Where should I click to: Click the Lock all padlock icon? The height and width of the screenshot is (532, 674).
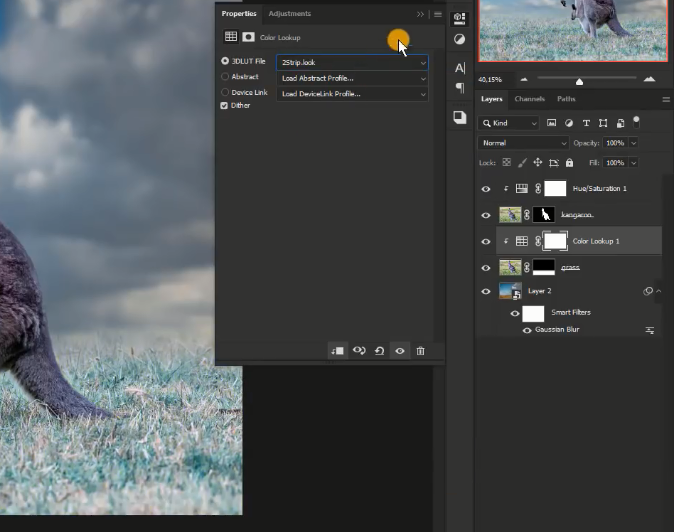[x=569, y=162]
